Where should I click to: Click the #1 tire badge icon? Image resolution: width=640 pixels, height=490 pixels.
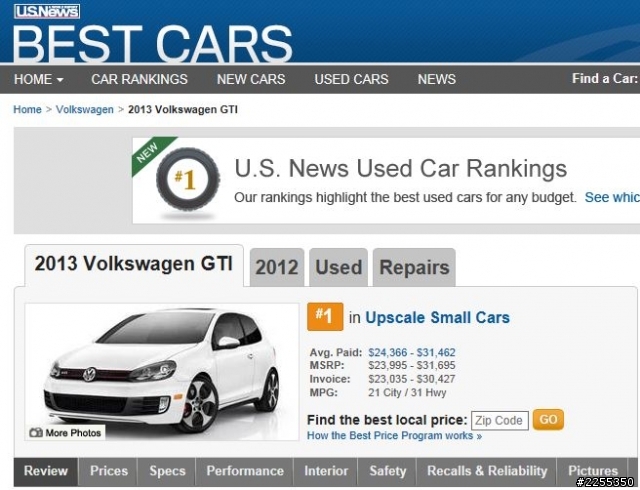pyautogui.click(x=188, y=179)
